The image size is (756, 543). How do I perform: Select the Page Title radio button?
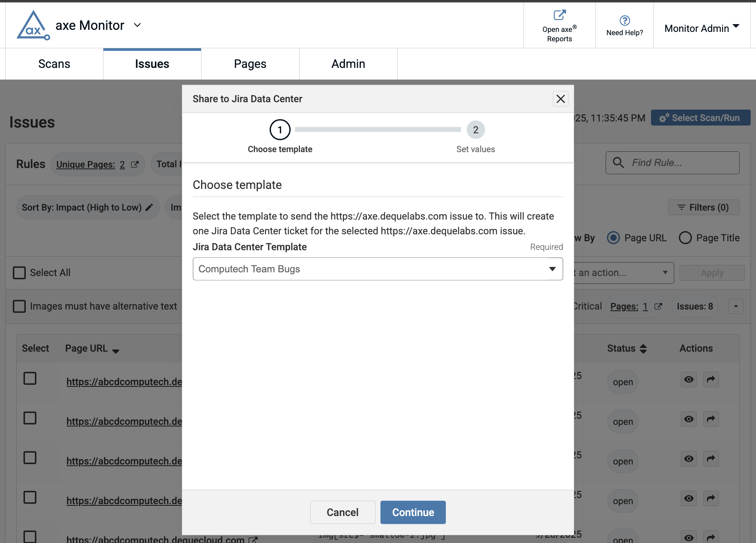click(x=685, y=238)
